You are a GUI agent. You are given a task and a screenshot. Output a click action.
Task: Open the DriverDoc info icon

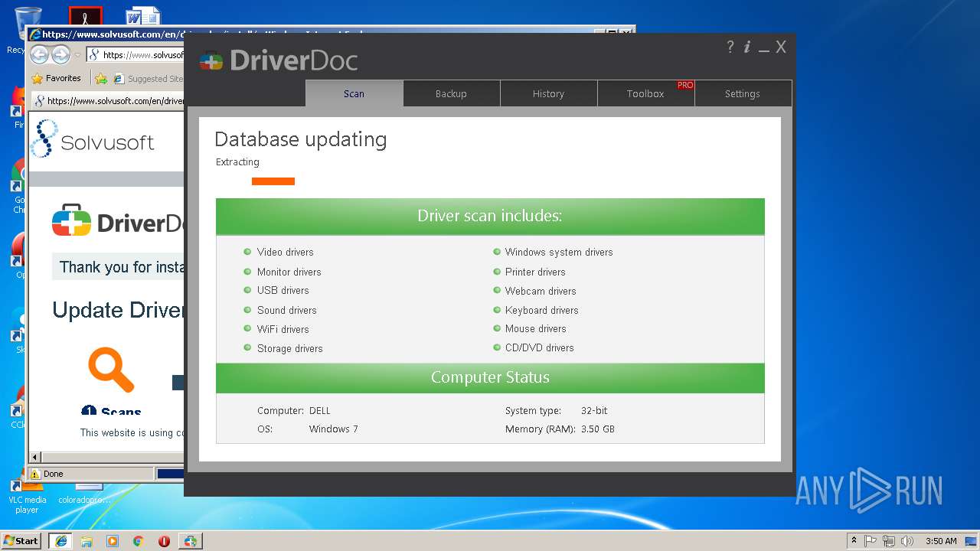point(747,47)
